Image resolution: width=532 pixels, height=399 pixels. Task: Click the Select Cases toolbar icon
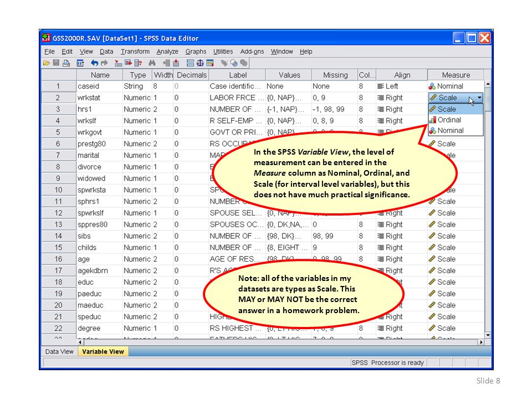pyautogui.click(x=210, y=63)
